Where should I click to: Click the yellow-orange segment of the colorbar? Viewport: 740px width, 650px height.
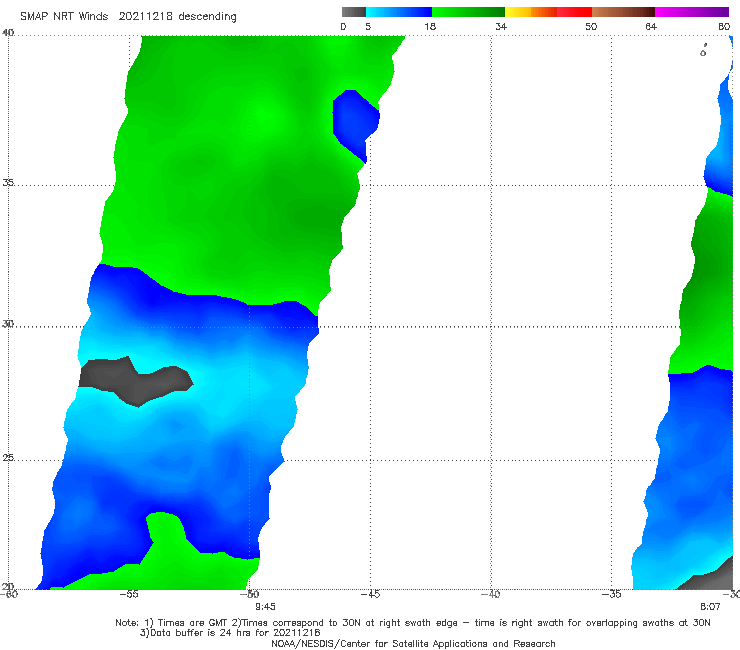click(530, 12)
